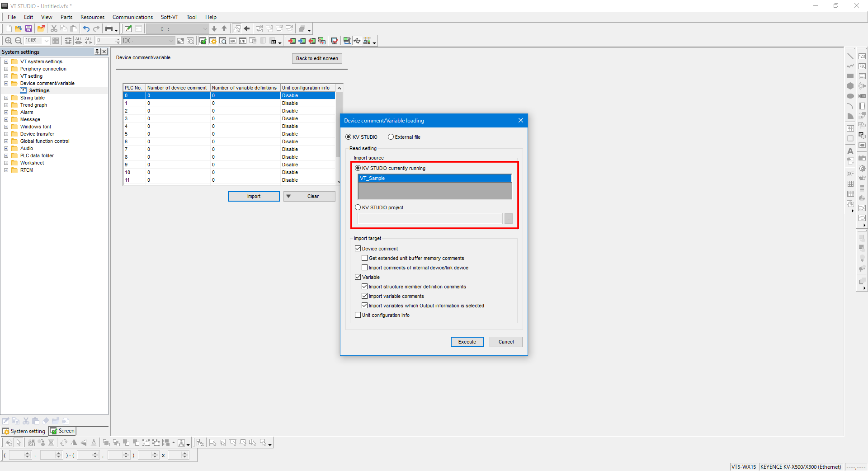
Task: Select VT_Sample in the project list
Action: pos(434,178)
